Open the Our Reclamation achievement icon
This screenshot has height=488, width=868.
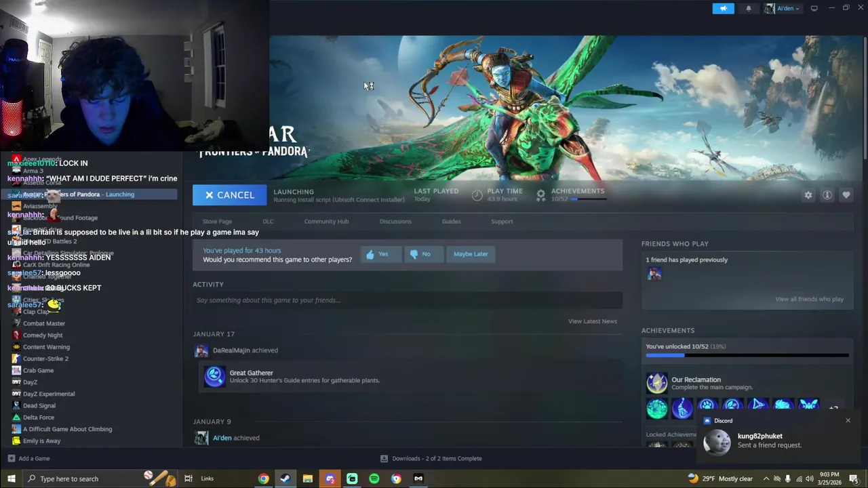[656, 384]
